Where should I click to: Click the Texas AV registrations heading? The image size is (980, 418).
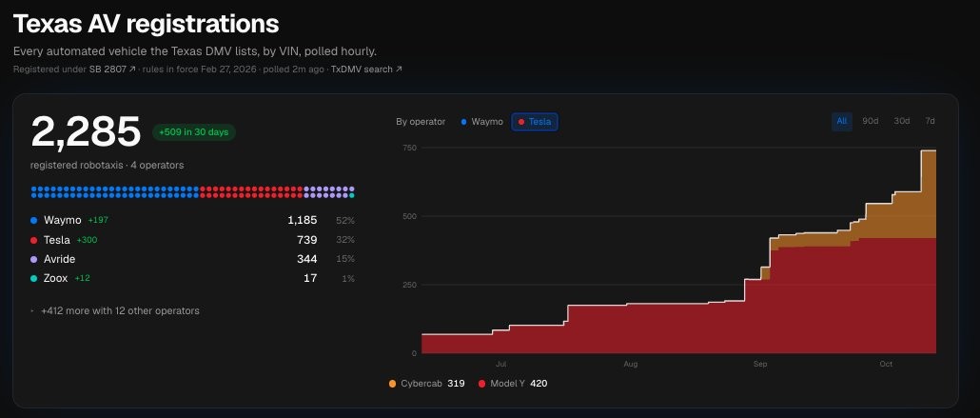coord(146,24)
